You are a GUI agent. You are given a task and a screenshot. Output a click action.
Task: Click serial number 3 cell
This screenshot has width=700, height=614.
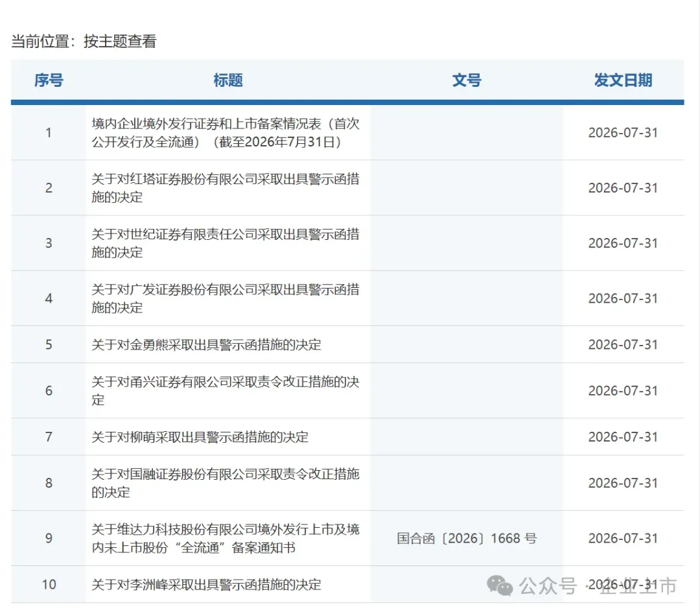click(x=49, y=243)
